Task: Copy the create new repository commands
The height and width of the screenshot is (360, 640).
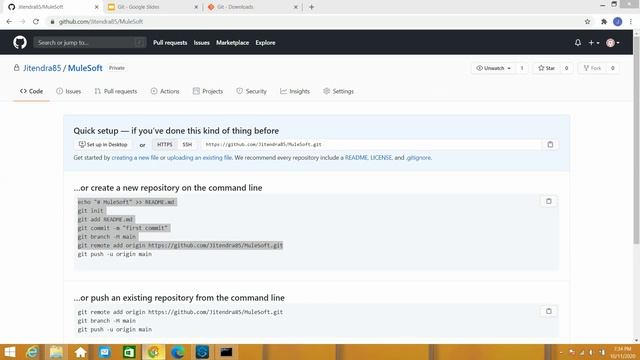Action: [x=549, y=201]
